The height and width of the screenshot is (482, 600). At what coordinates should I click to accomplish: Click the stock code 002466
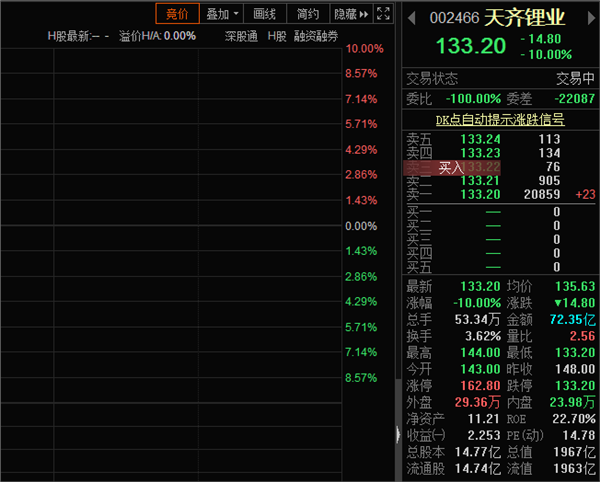tap(454, 18)
